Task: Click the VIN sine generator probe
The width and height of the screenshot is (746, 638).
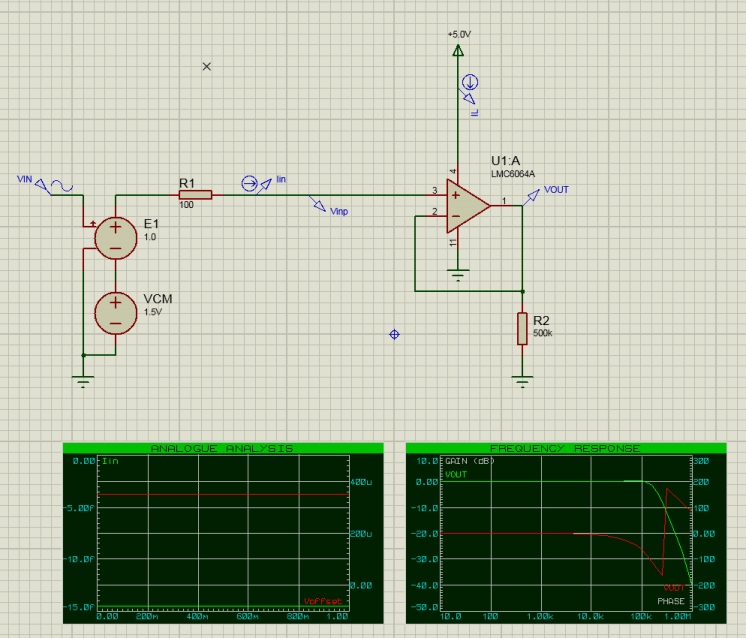Action: click(x=53, y=186)
